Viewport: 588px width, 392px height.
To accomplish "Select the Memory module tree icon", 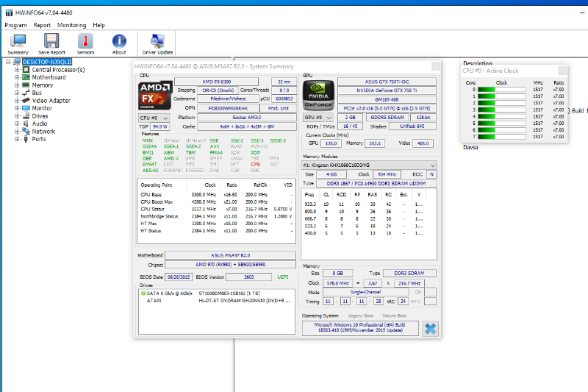I will pos(26,85).
